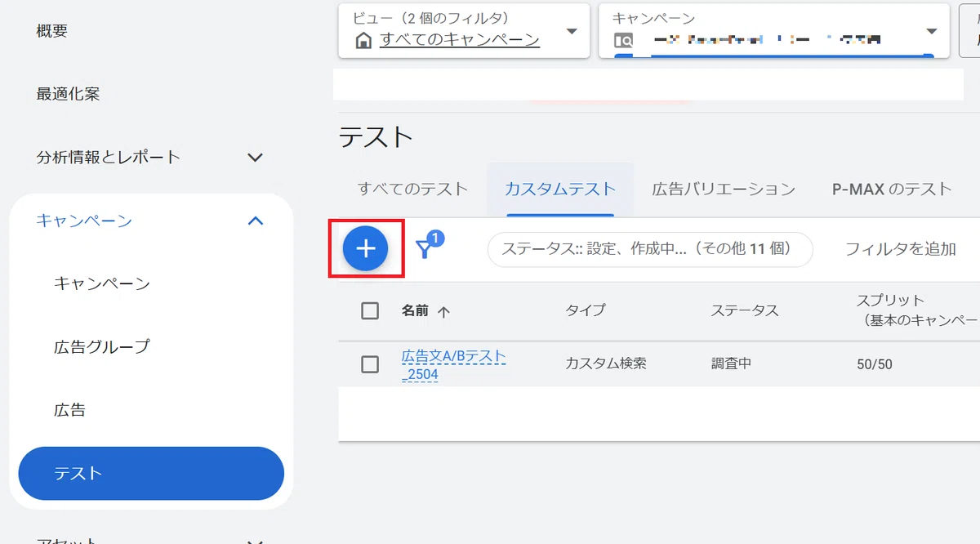
Task: Expand the 分析情報とレポート section
Action: pos(255,158)
